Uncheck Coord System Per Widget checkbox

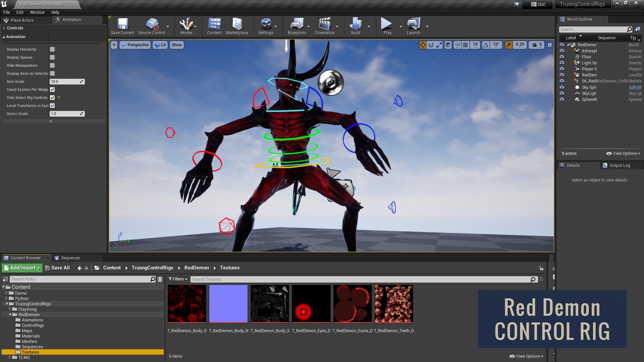point(52,89)
